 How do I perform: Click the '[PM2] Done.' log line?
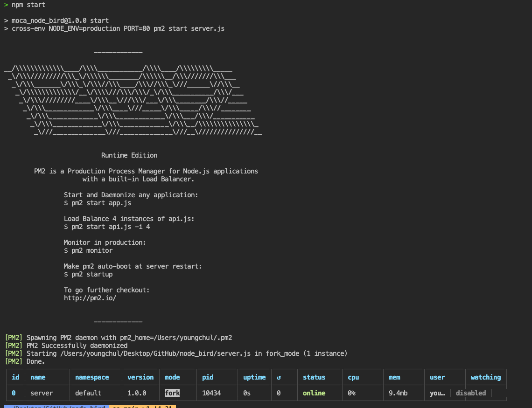[25, 361]
